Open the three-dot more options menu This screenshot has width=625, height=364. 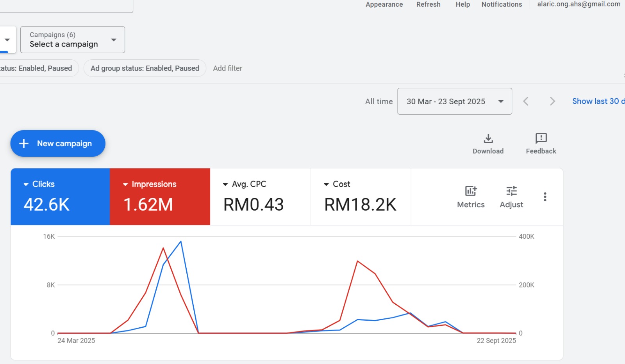tap(545, 197)
